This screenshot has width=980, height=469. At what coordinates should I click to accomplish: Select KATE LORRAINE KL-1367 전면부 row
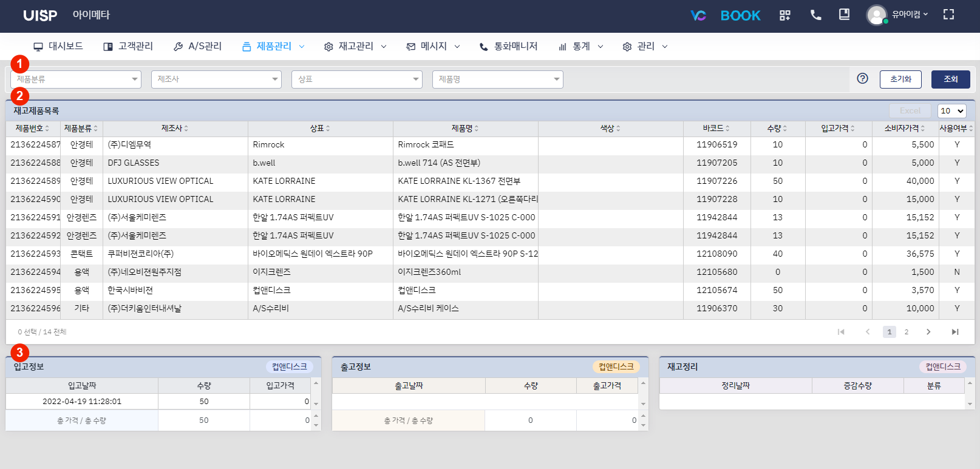coord(490,181)
